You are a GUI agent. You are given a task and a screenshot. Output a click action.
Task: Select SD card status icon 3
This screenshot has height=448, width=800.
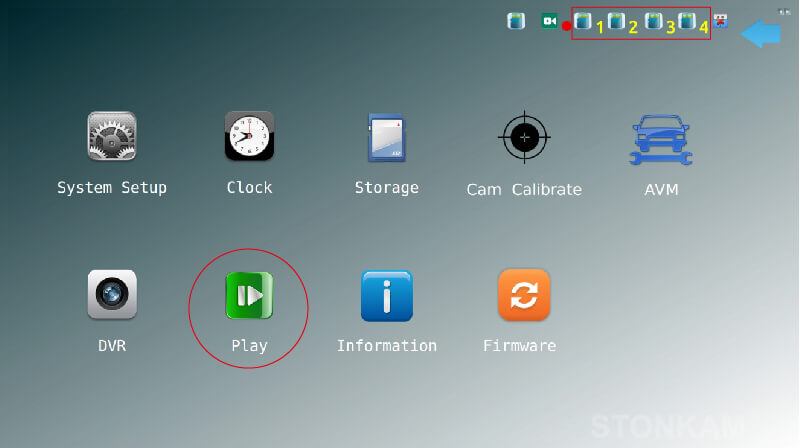654,21
